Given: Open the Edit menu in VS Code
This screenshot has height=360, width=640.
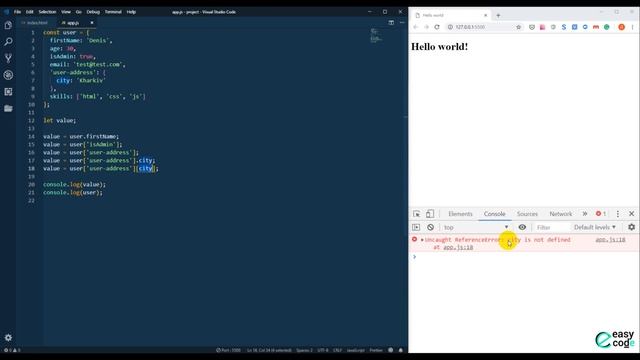Looking at the screenshot, I should click(29, 12).
